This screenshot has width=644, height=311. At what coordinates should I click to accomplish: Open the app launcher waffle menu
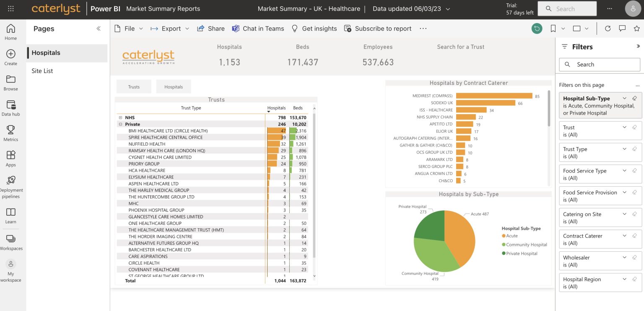click(10, 8)
